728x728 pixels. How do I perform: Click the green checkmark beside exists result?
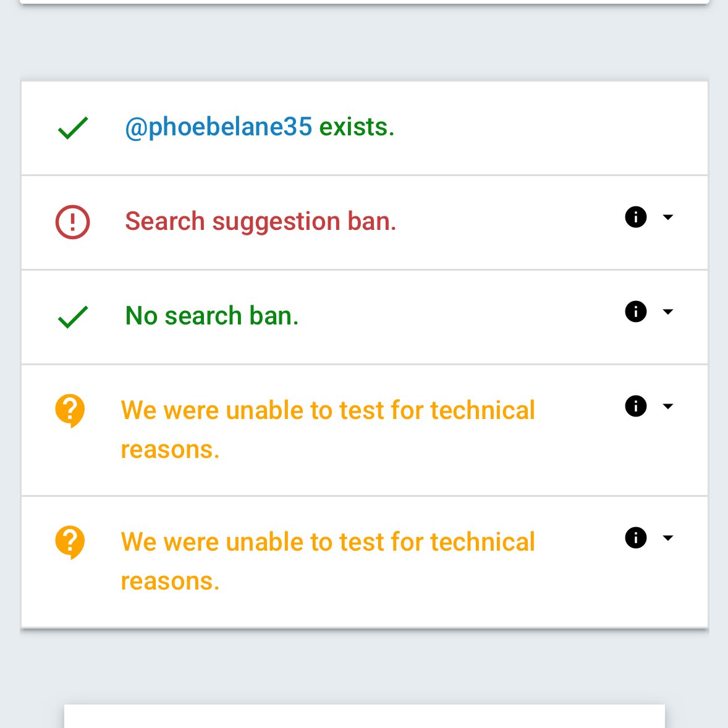[x=73, y=128]
